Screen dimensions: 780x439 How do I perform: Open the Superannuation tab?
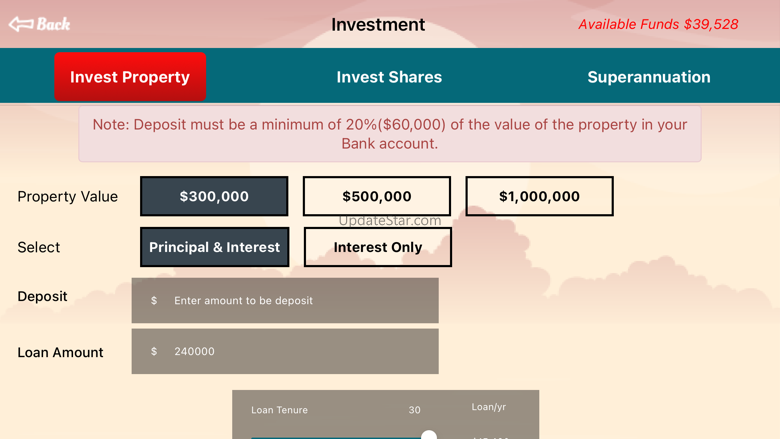pos(649,77)
